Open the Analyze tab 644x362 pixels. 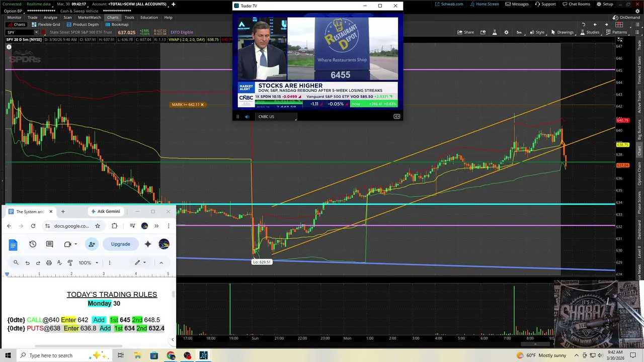point(50,18)
